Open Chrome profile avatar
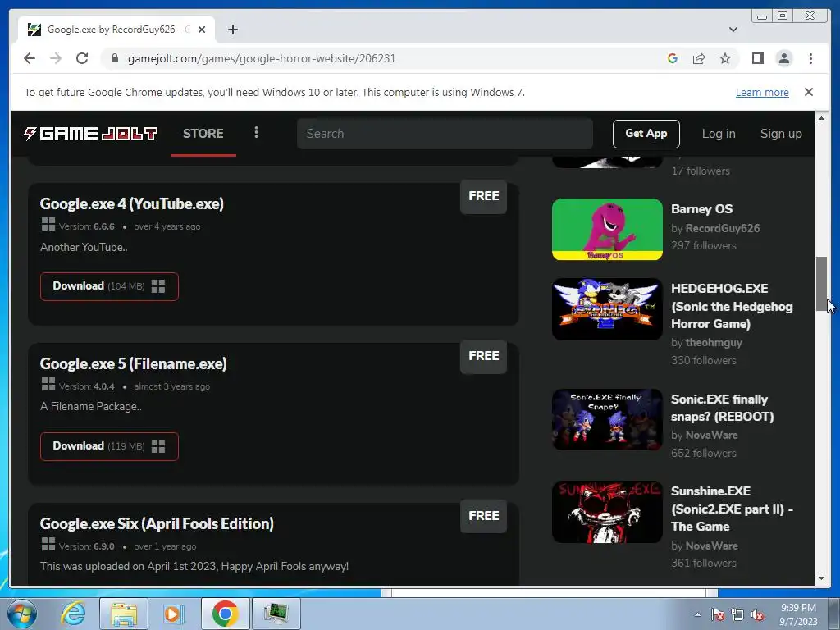Viewport: 840px width, 630px height. (783, 58)
